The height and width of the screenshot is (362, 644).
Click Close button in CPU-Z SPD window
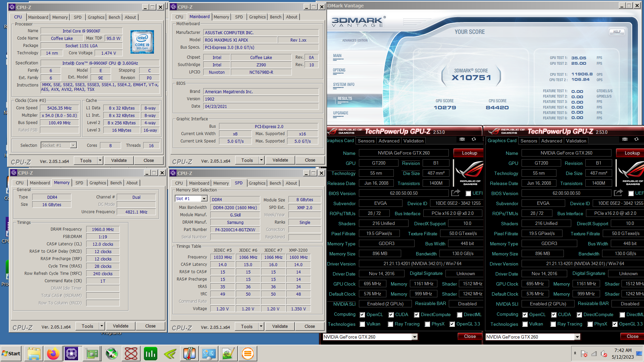pyautogui.click(x=310, y=326)
